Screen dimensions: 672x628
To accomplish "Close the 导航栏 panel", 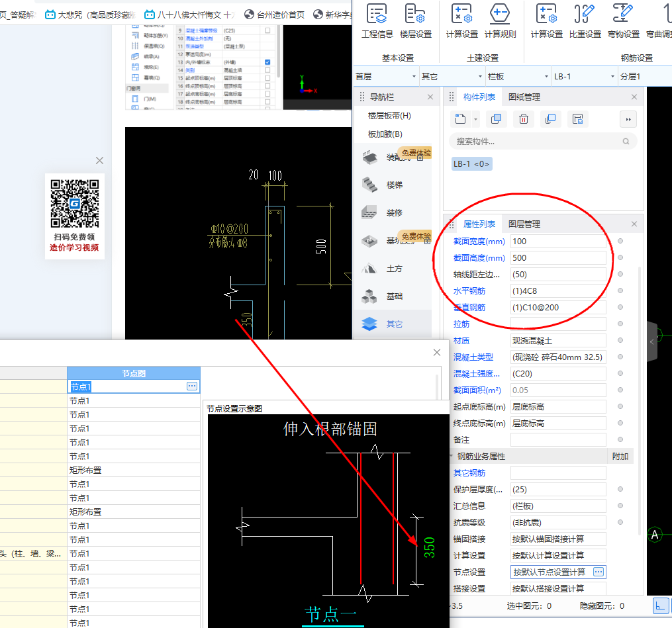I will point(430,97).
